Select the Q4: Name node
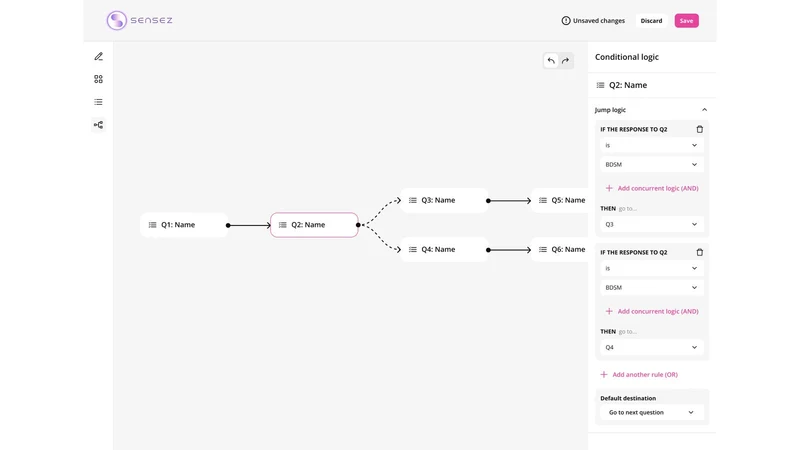This screenshot has width=800, height=450. (x=444, y=249)
